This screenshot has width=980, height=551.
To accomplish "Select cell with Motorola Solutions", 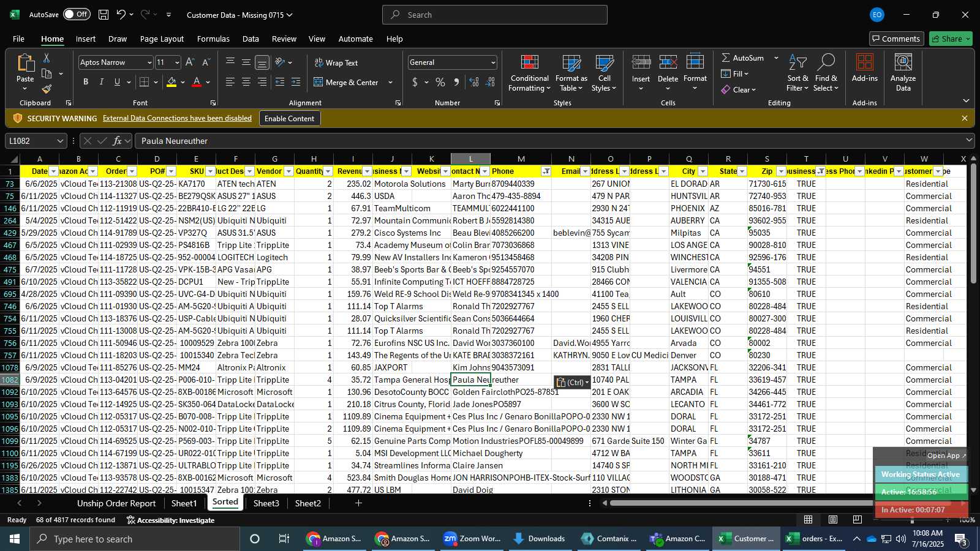I will [392, 184].
